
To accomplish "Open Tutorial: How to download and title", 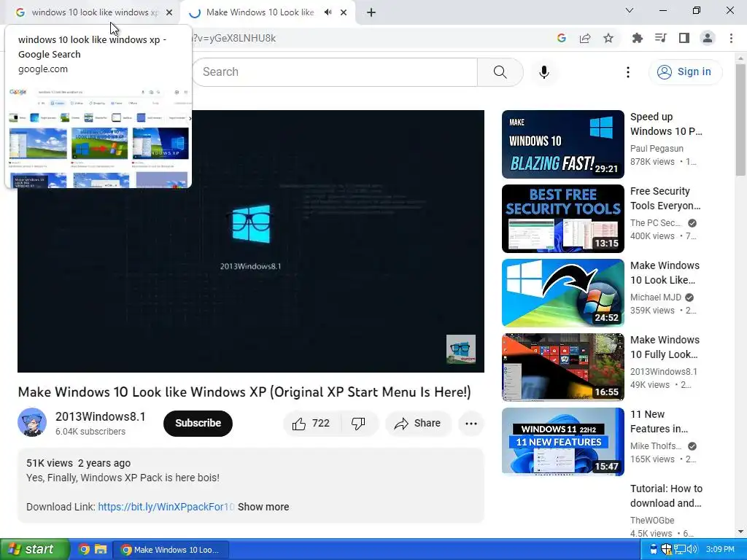I will pyautogui.click(x=666, y=496).
